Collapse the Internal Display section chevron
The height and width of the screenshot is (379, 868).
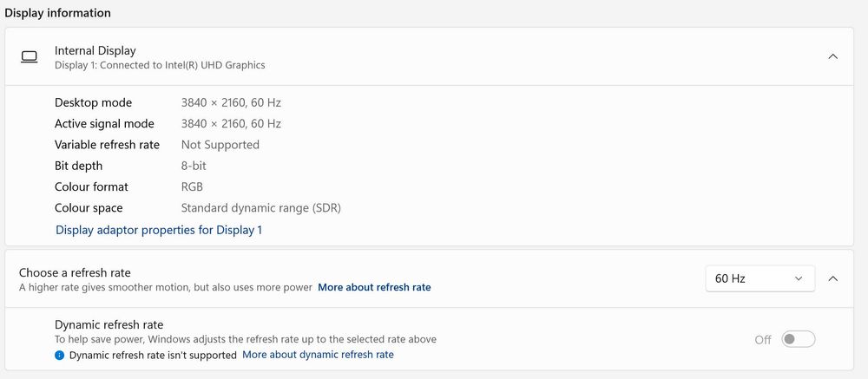coord(832,56)
